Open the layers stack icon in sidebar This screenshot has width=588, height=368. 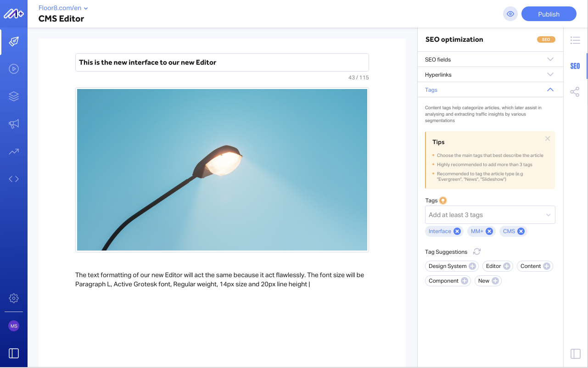[14, 96]
